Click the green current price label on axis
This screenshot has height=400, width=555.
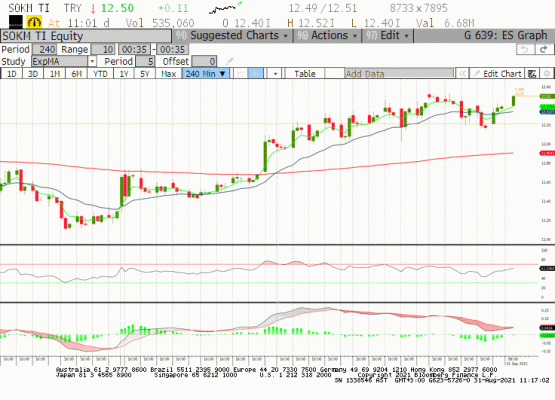(547, 96)
